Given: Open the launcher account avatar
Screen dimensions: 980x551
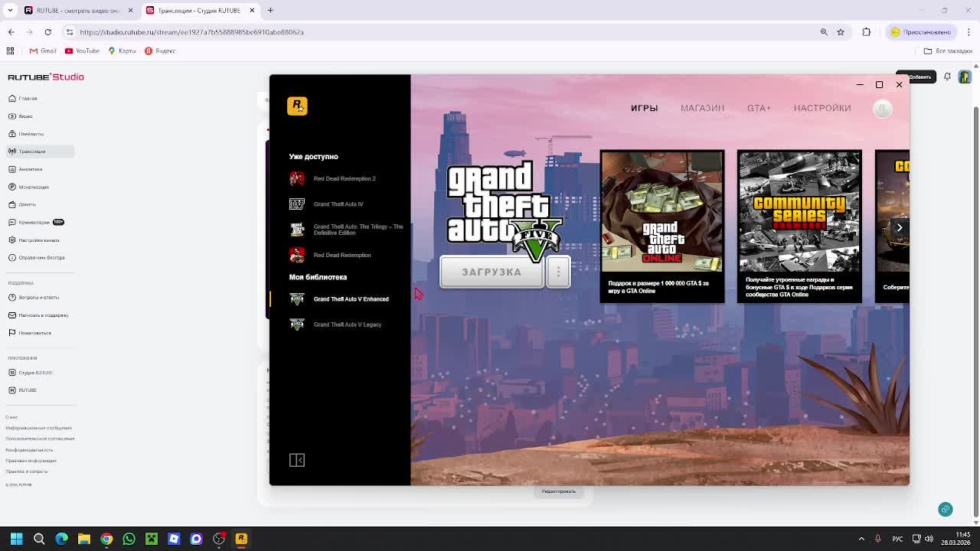Looking at the screenshot, I should (883, 109).
